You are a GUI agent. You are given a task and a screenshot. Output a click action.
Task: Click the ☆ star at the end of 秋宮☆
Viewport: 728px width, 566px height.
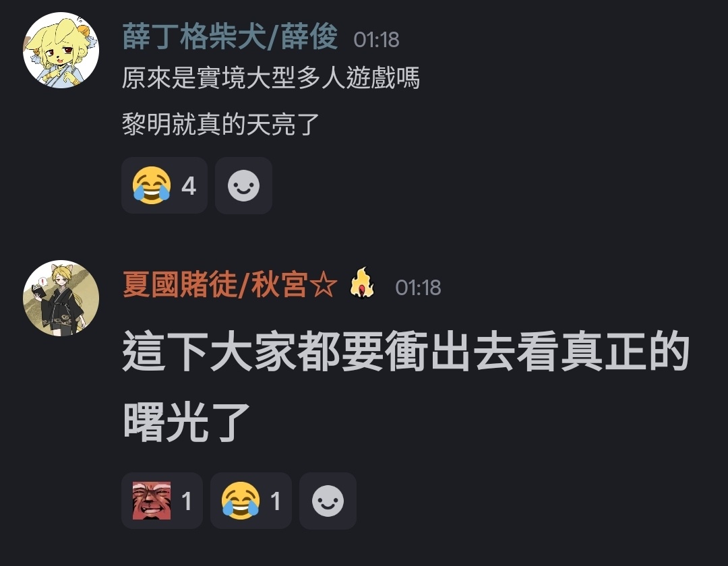tap(323, 285)
